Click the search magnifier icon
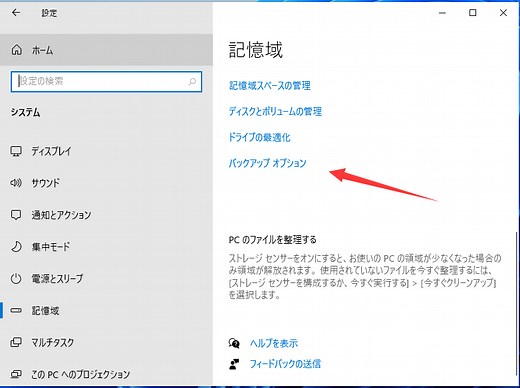 point(192,81)
